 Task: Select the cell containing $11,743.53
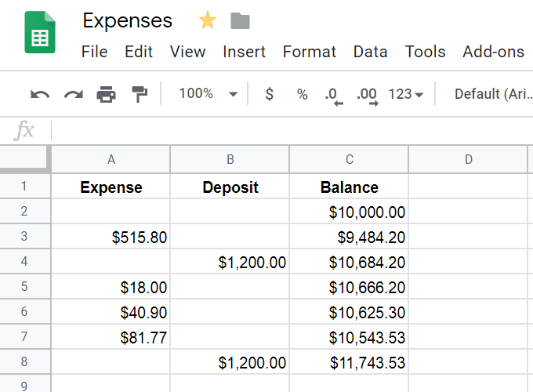pos(349,363)
